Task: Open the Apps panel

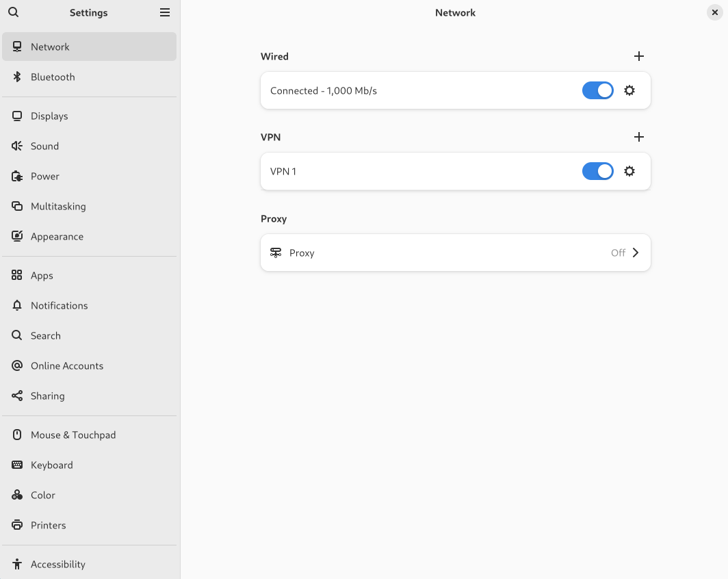Action: [89, 275]
